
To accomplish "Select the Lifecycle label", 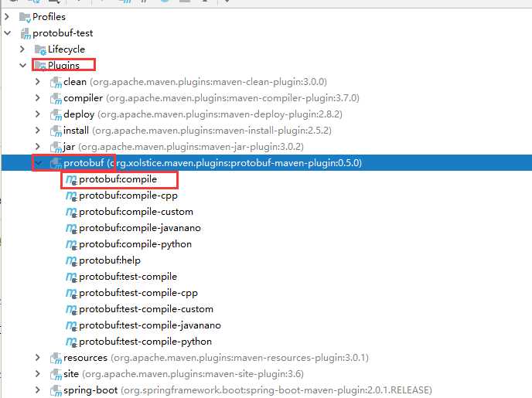I will click(66, 49).
